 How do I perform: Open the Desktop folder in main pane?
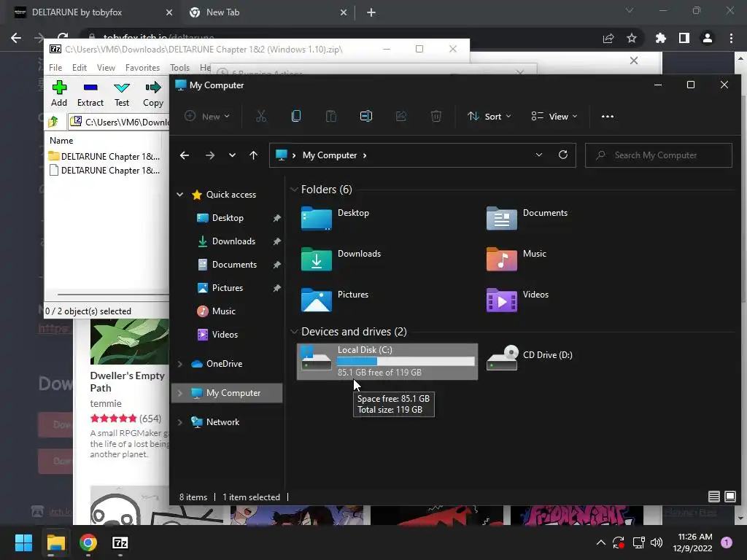335,218
